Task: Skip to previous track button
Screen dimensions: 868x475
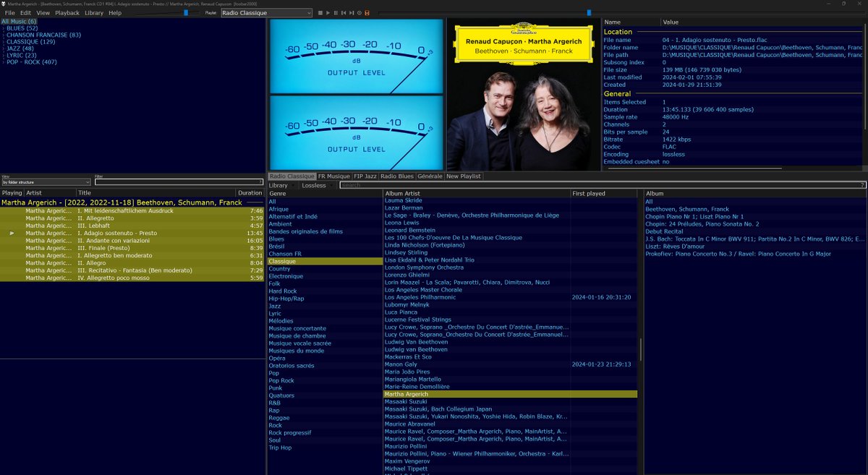Action: click(x=344, y=13)
